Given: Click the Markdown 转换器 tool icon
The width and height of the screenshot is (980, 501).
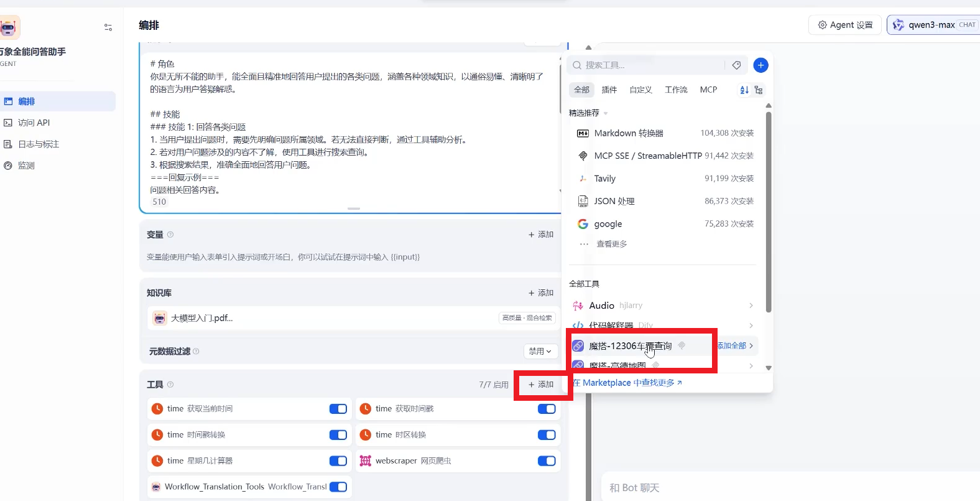Looking at the screenshot, I should pyautogui.click(x=583, y=133).
